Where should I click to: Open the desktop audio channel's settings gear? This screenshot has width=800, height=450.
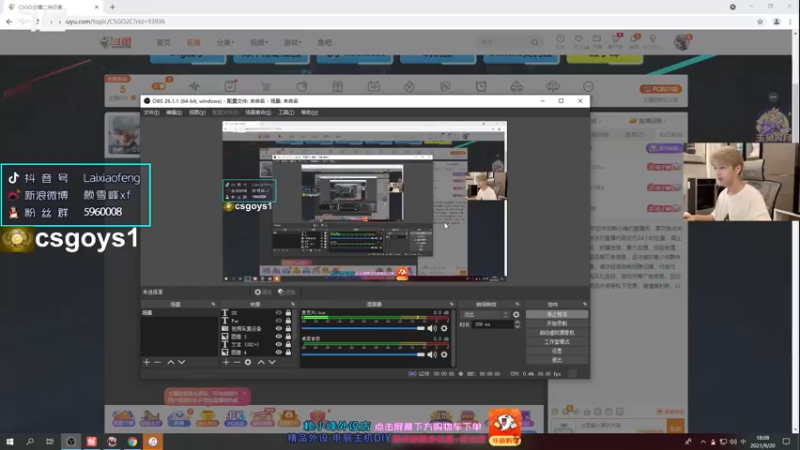pyautogui.click(x=444, y=354)
